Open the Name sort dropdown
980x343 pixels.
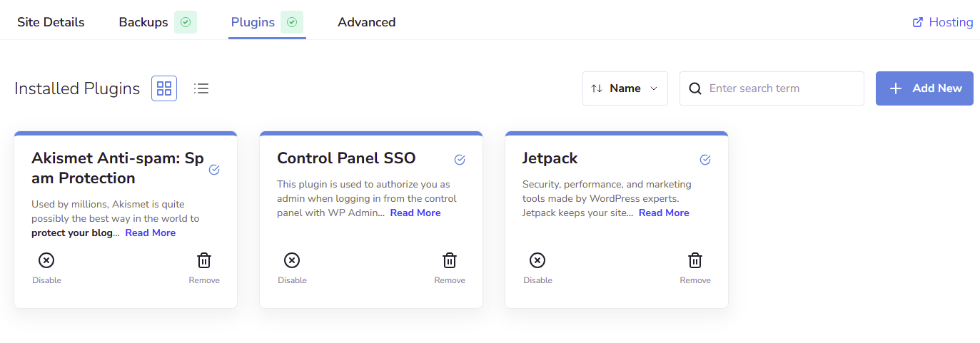click(x=625, y=88)
